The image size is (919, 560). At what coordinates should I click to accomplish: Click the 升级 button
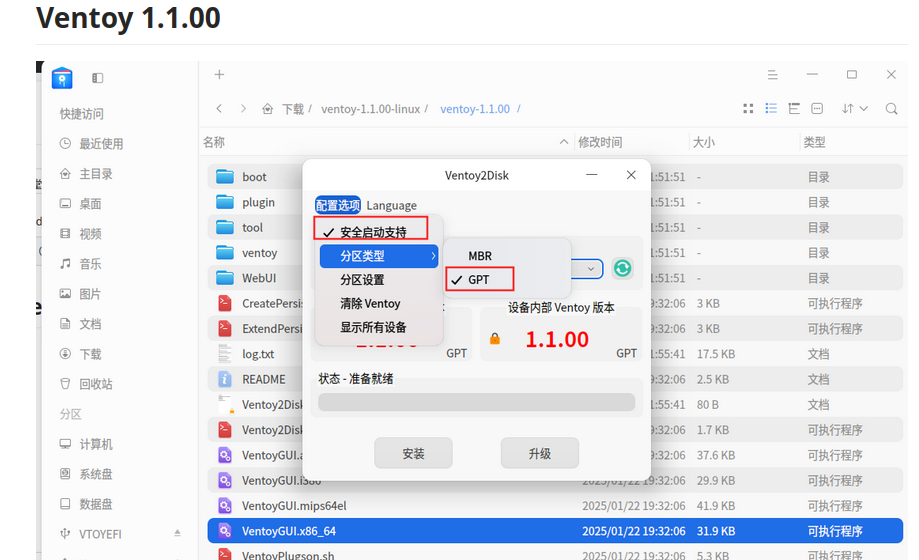pyautogui.click(x=540, y=453)
